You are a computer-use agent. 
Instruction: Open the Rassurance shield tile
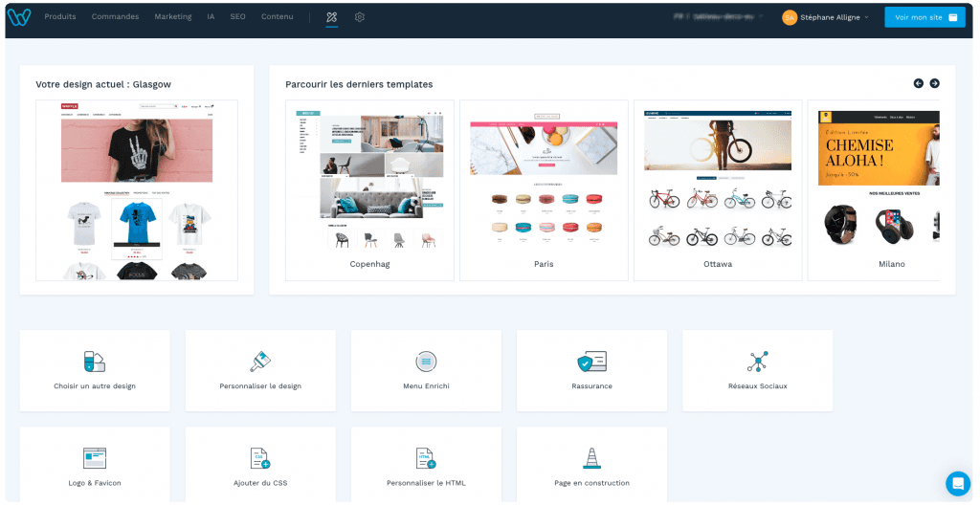(x=591, y=371)
